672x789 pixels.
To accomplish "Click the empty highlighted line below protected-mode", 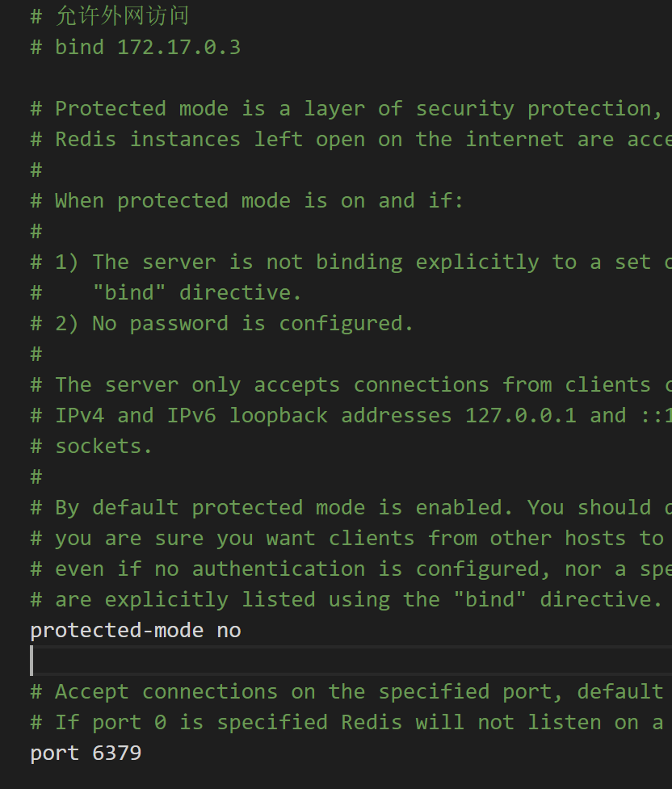I will (351, 661).
